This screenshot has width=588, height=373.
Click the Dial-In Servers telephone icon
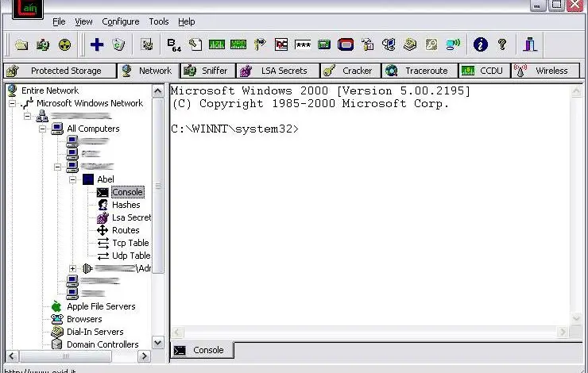tap(57, 332)
